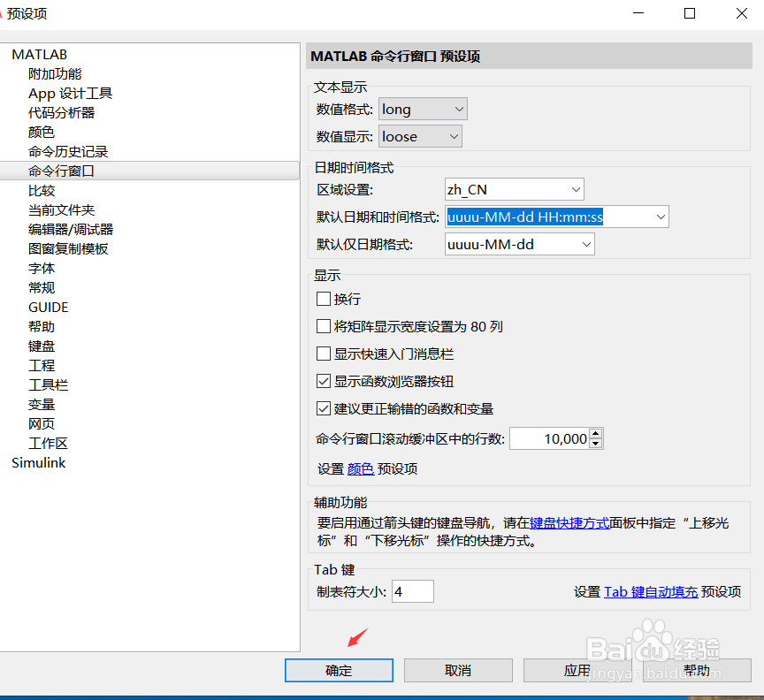Click scroll buffer lines field 10,000
Image resolution: width=764 pixels, height=700 pixels.
click(549, 439)
